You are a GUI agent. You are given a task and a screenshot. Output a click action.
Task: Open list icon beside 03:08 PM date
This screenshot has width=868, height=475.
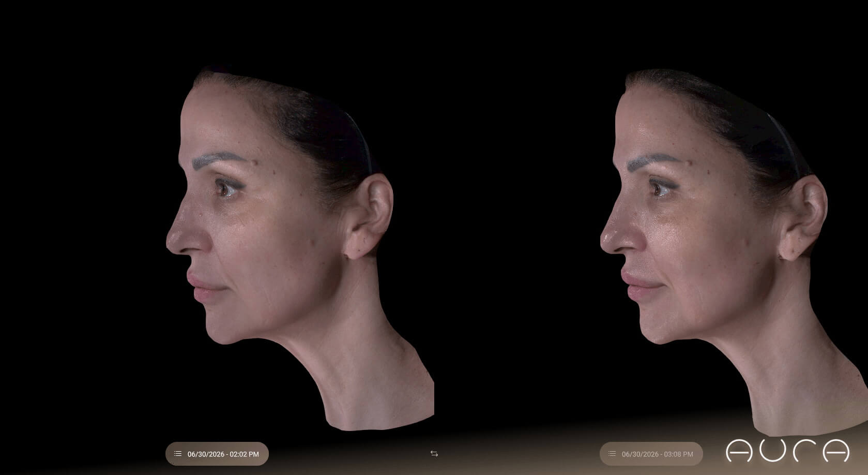(612, 454)
